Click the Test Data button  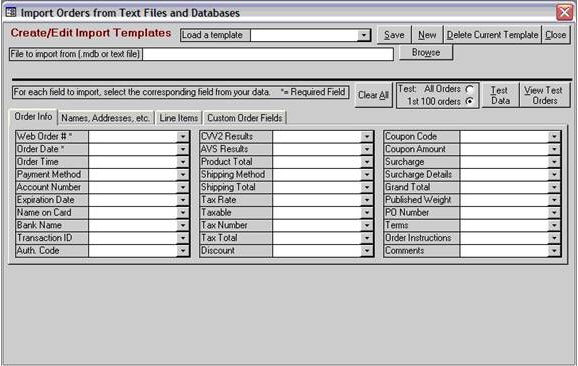(x=500, y=95)
